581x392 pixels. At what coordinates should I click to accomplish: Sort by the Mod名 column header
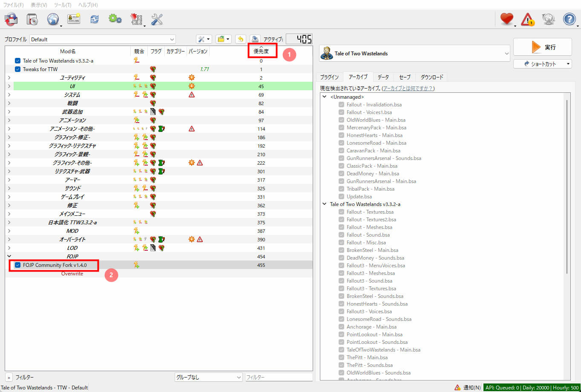click(68, 52)
